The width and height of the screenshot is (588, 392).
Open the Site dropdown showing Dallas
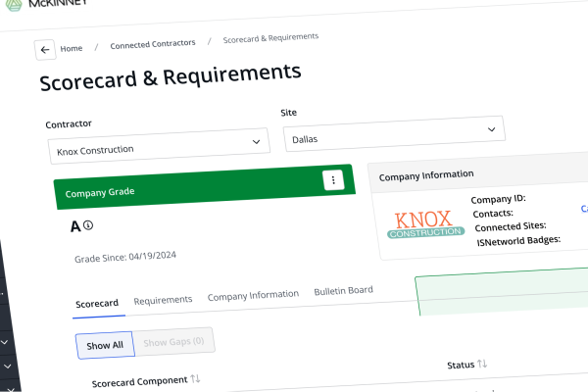click(394, 133)
